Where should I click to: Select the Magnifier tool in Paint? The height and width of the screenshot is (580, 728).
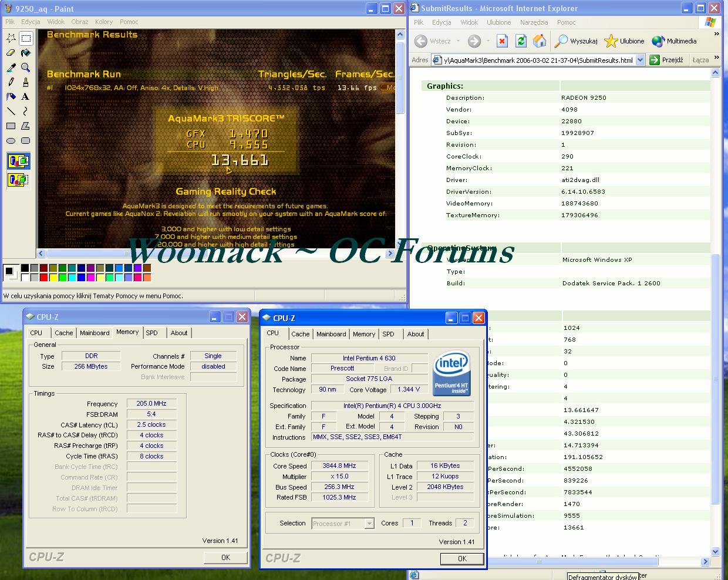[x=26, y=68]
